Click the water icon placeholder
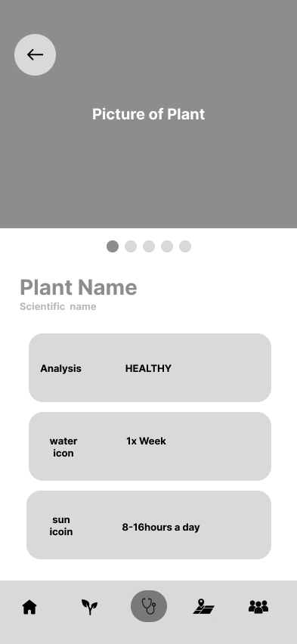297x644 pixels. pos(63,447)
